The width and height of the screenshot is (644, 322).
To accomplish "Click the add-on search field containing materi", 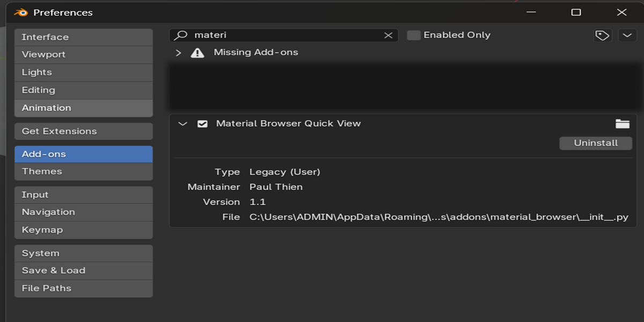I will tap(284, 35).
